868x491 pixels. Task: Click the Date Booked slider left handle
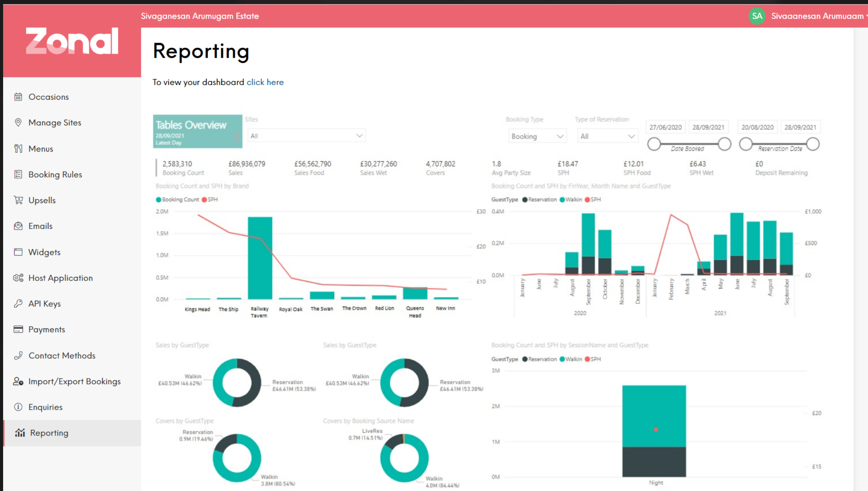click(654, 144)
